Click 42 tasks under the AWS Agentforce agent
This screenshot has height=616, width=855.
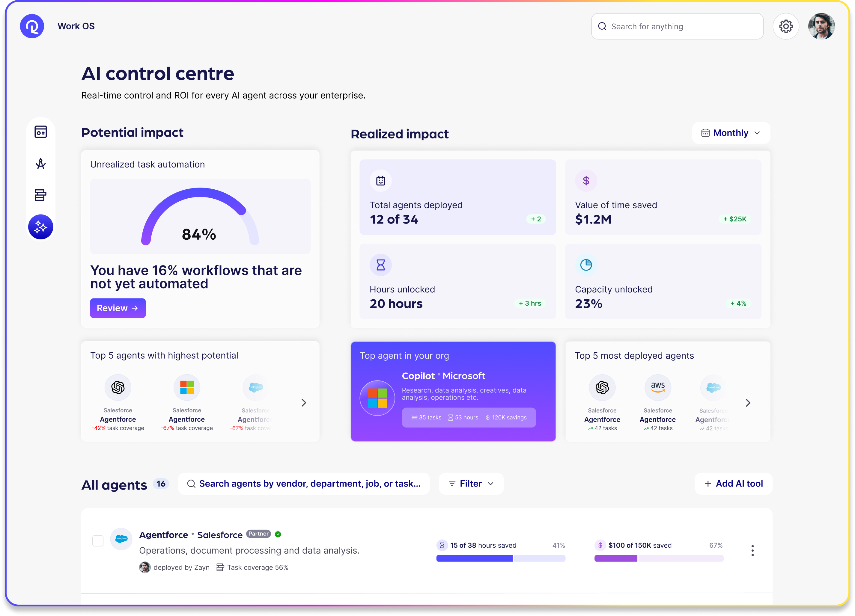click(658, 428)
